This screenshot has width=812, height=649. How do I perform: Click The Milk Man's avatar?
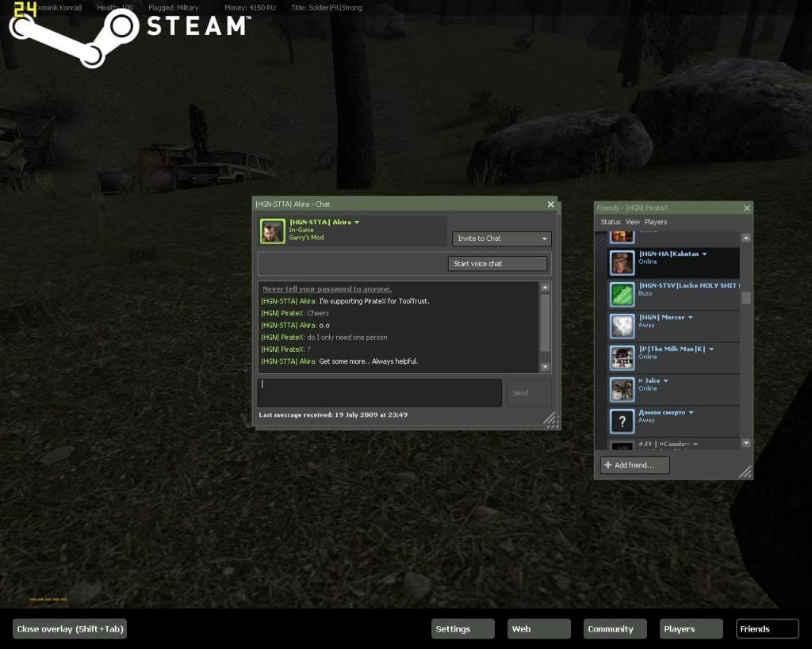coord(622,357)
